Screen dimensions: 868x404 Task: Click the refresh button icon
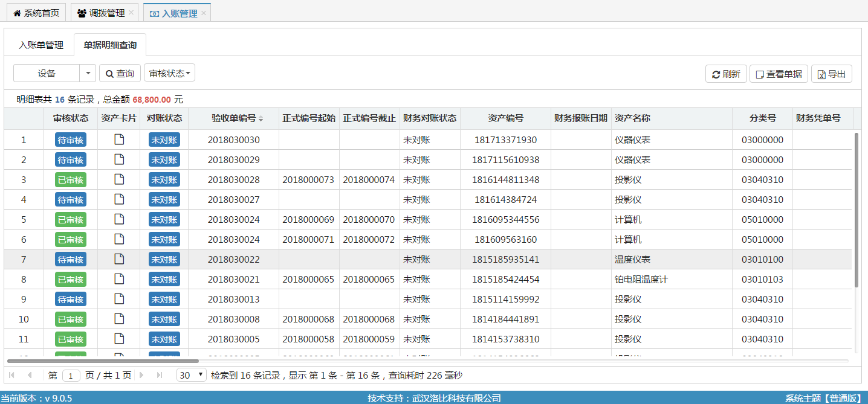[716, 74]
